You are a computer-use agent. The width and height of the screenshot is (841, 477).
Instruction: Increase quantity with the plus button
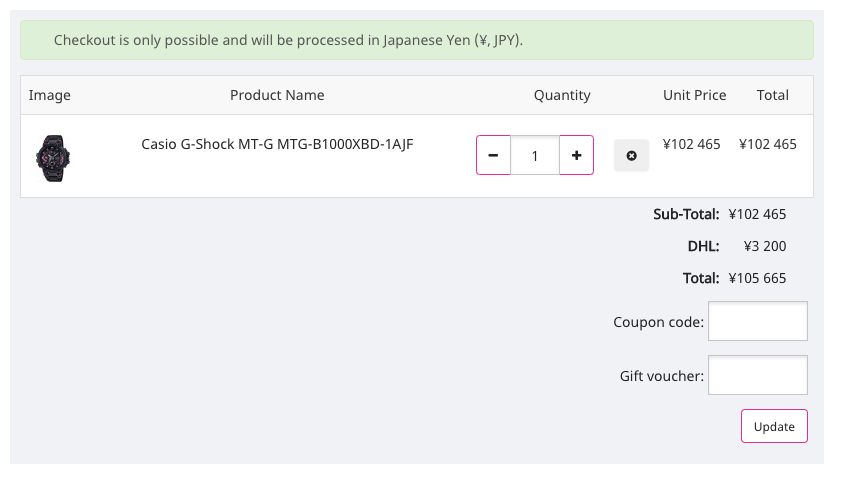pyautogui.click(x=576, y=155)
